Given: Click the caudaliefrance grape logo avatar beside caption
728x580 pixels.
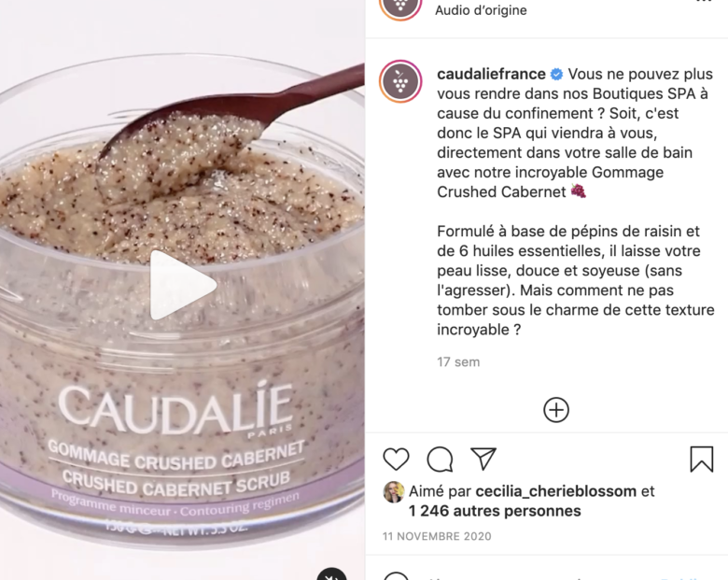Looking at the screenshot, I should click(400, 81).
